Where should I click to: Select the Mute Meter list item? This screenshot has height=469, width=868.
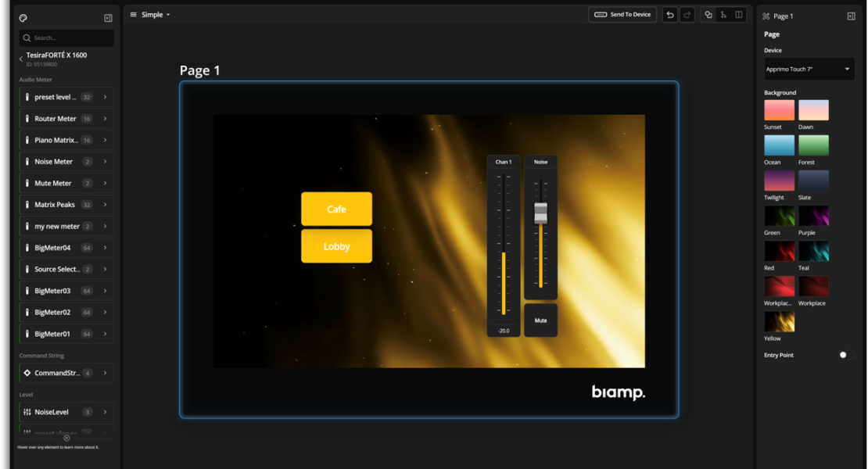point(66,184)
